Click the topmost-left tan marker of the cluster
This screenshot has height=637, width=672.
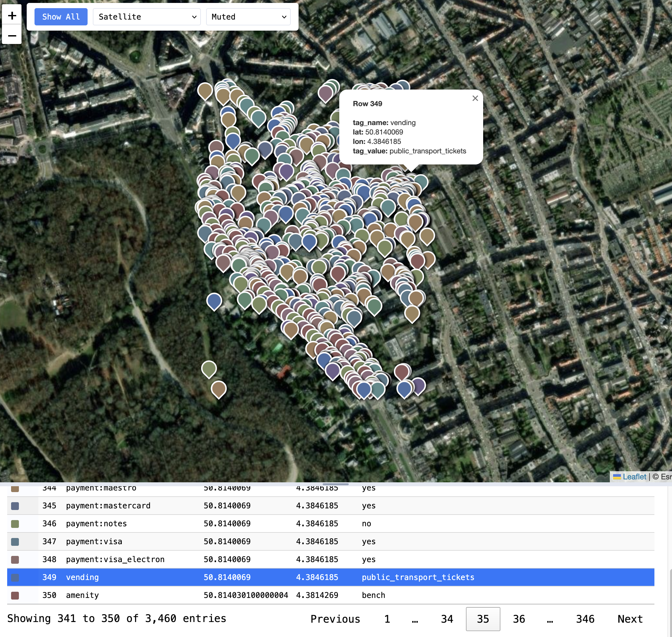pos(205,90)
